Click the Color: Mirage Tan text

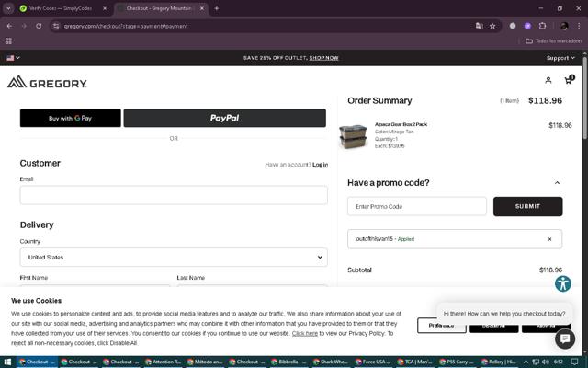tap(394, 132)
